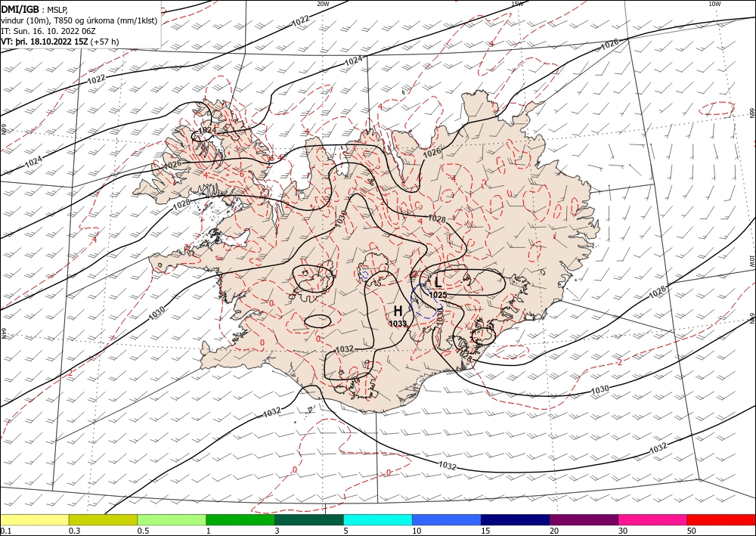This screenshot has width=756, height=536.
Task: Pick the blue 10–15 mm legend band
Action: [x=447, y=519]
